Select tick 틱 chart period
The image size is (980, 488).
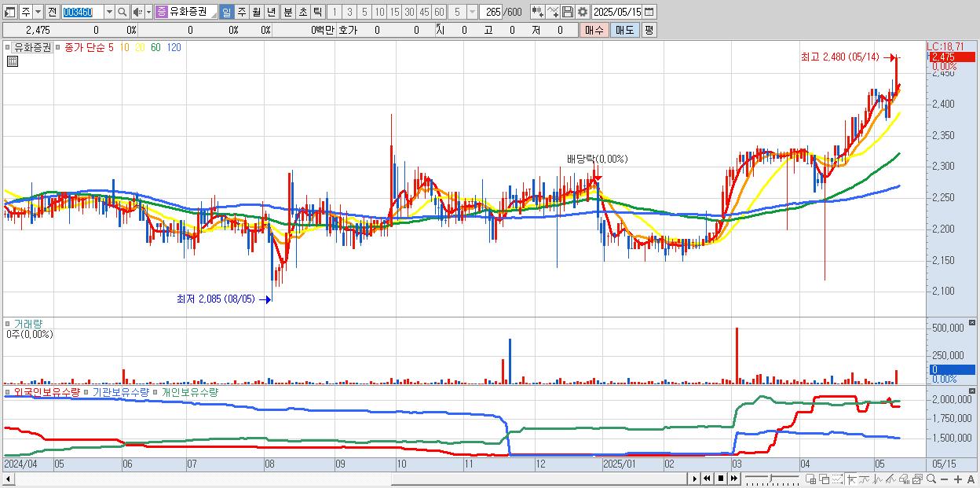(317, 12)
